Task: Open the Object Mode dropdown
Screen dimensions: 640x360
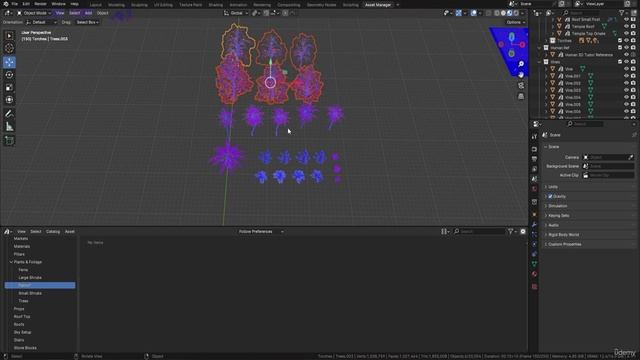Action: (34, 13)
